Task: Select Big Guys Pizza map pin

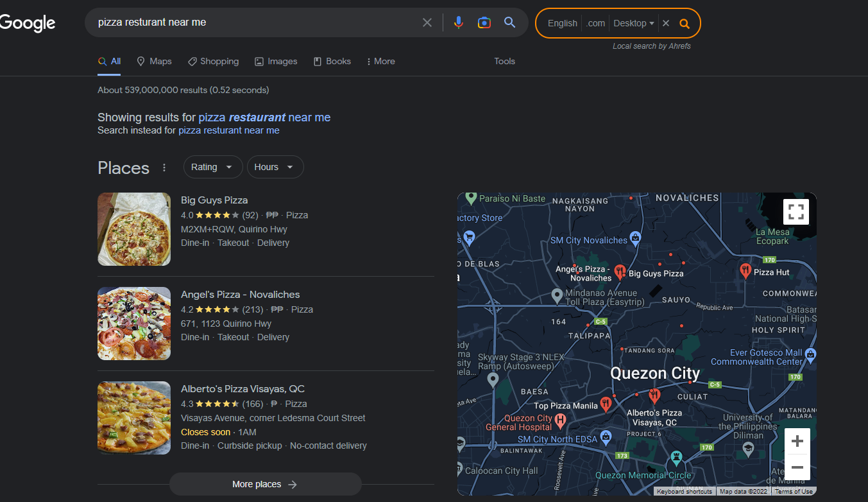Action: (620, 272)
